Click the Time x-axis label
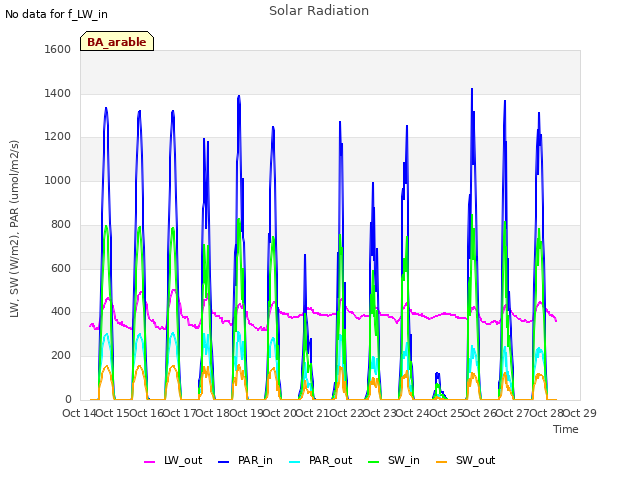Image resolution: width=640 pixels, height=480 pixels. pos(566,429)
